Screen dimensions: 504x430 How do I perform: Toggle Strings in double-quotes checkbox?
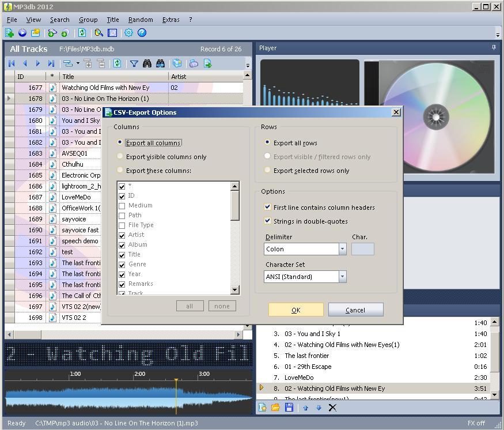[267, 221]
